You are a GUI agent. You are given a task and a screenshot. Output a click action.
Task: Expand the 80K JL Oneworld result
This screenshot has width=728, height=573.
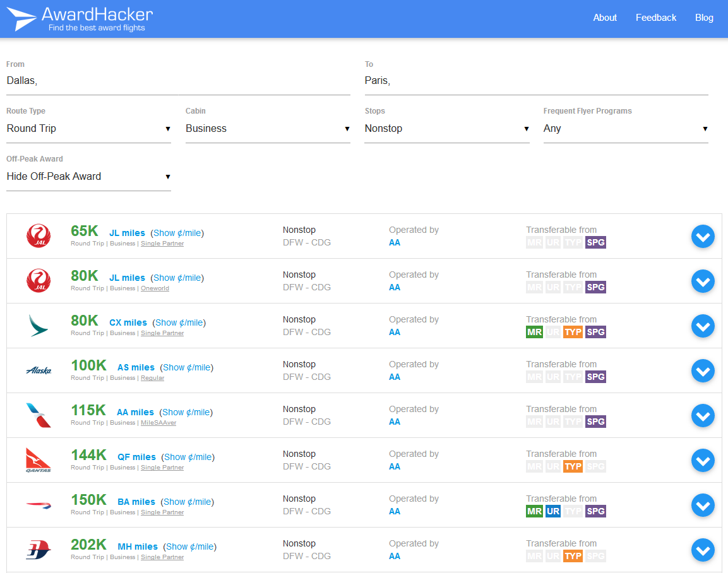(x=703, y=281)
